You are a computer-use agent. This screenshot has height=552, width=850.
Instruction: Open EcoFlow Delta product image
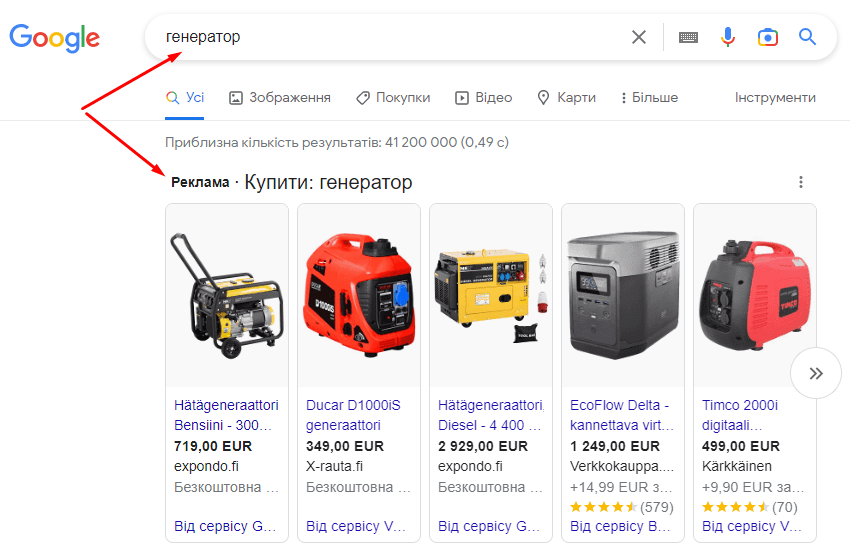tap(623, 296)
